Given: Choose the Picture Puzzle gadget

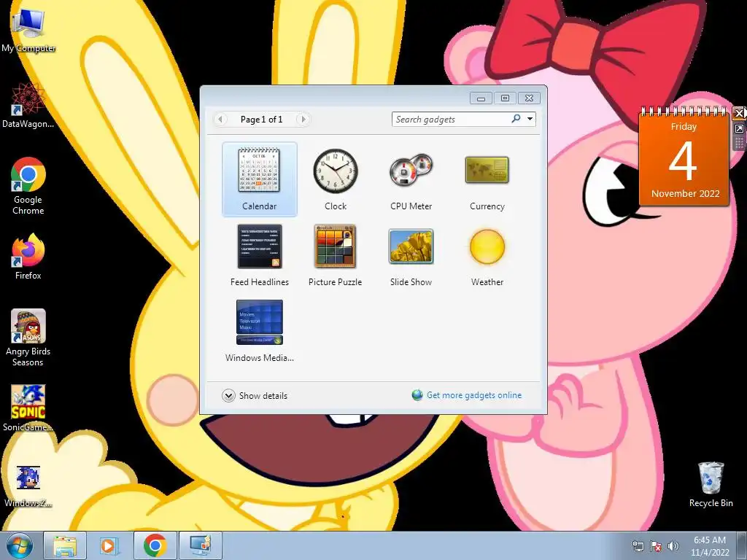Looking at the screenshot, I should coord(336,255).
